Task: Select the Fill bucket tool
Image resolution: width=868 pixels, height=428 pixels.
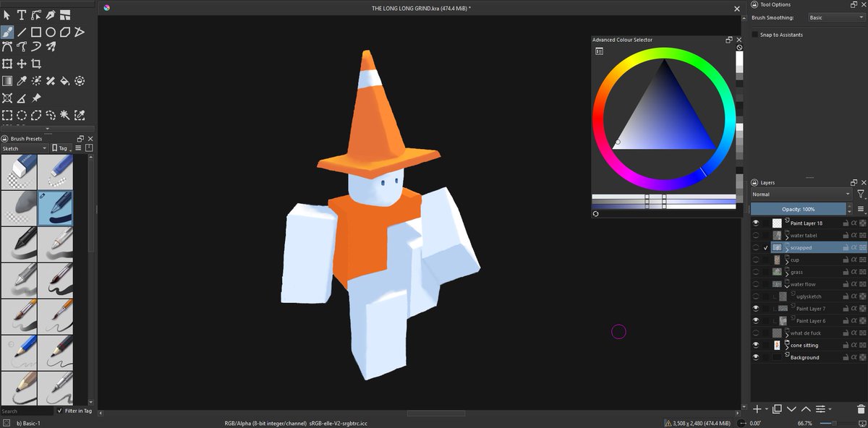Action: pyautogui.click(x=65, y=81)
